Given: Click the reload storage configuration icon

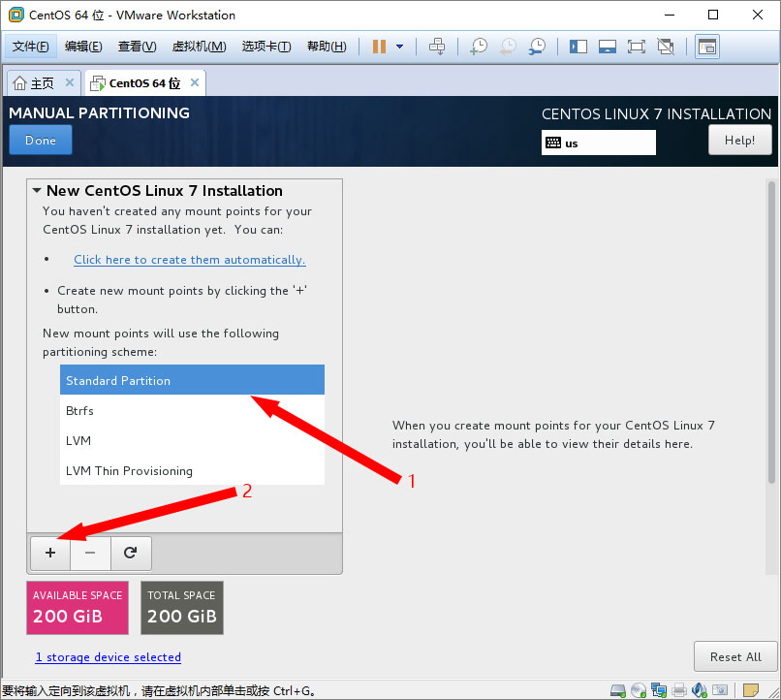Looking at the screenshot, I should coord(131,553).
